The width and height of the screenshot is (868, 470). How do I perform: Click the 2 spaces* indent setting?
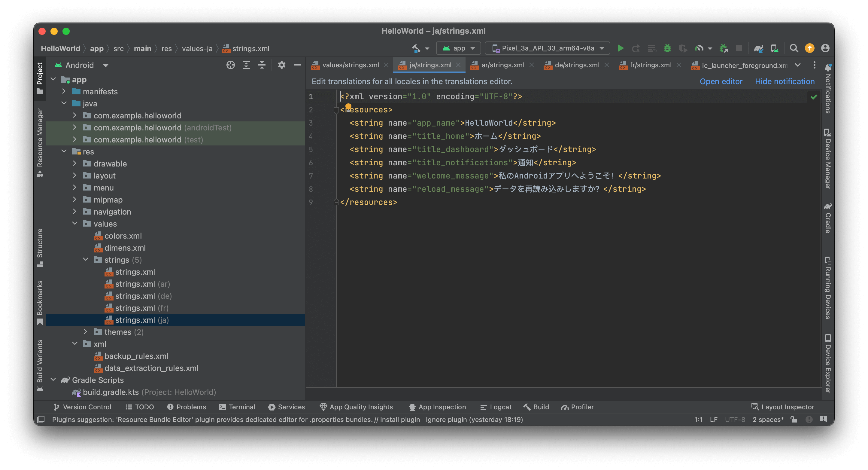(x=768, y=420)
